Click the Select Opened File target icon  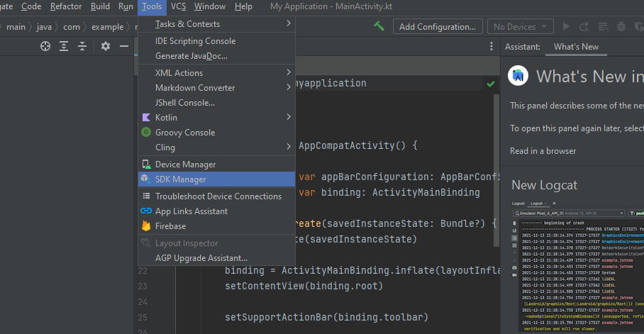pyautogui.click(x=45, y=46)
